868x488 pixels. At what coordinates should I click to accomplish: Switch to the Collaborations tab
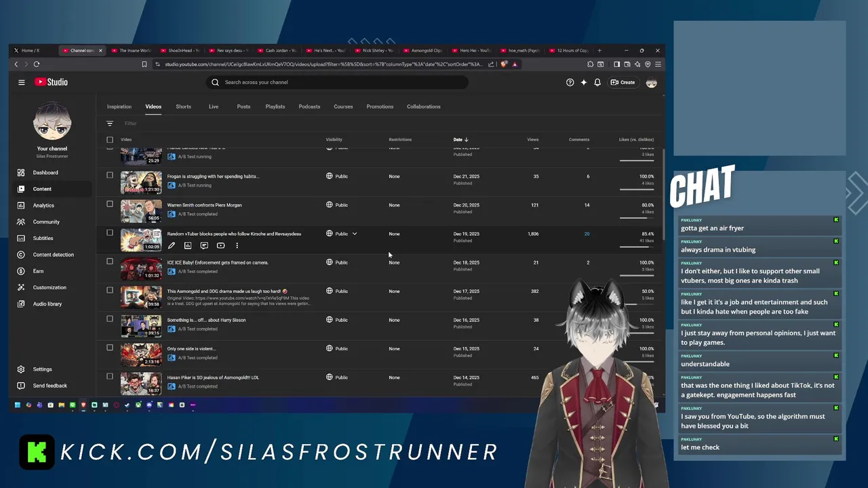[x=424, y=106]
